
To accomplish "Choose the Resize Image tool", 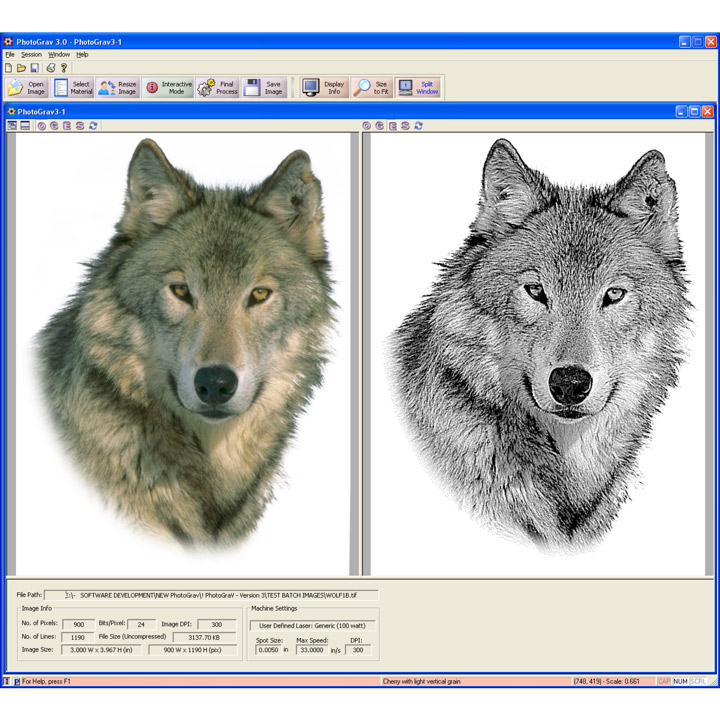I will coord(118,88).
